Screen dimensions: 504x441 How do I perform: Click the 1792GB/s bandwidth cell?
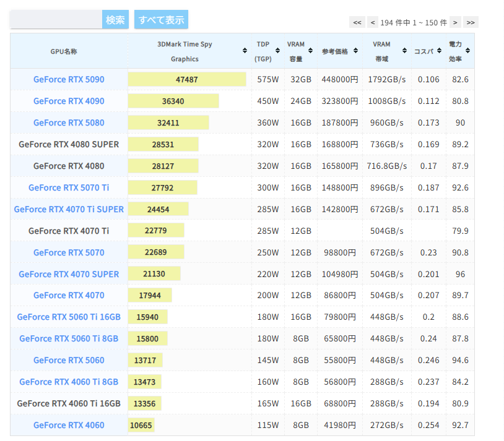[x=387, y=79]
